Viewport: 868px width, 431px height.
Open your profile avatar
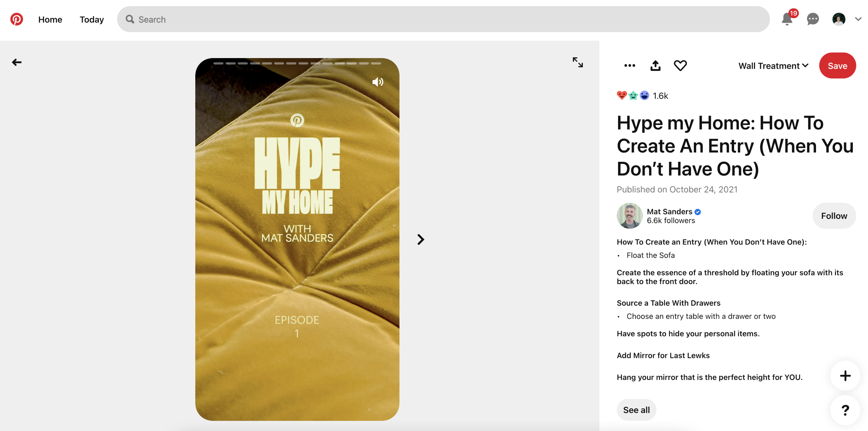pyautogui.click(x=838, y=19)
